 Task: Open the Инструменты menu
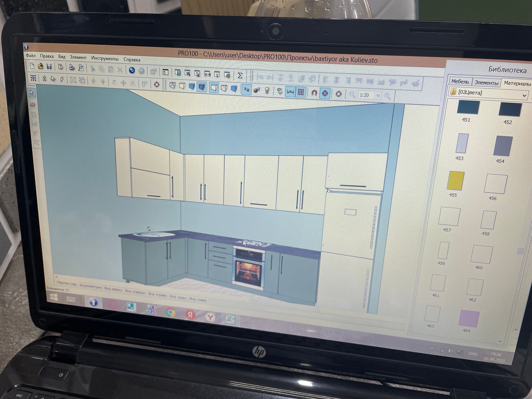105,58
